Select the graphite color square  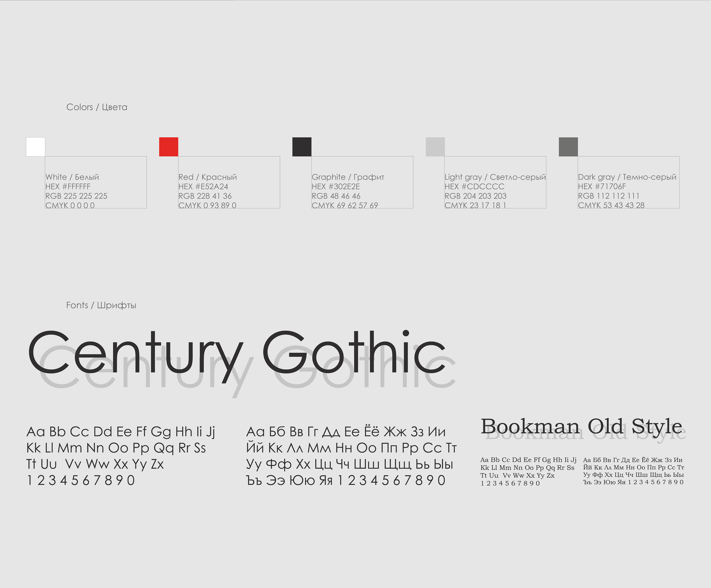click(302, 147)
